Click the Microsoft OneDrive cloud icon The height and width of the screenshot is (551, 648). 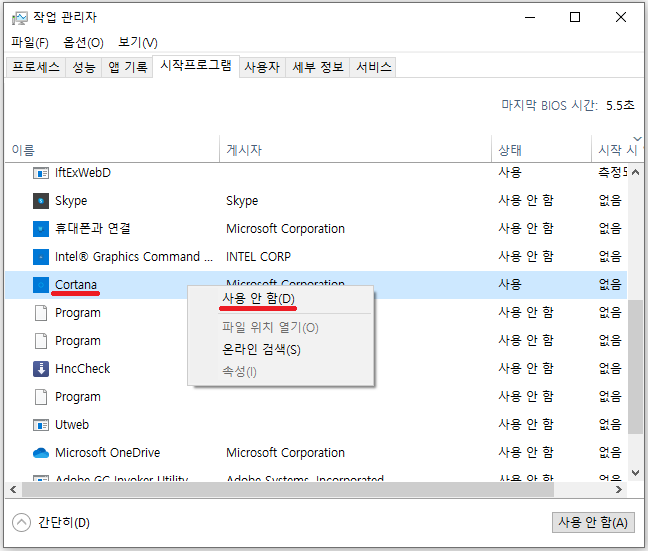coord(40,453)
